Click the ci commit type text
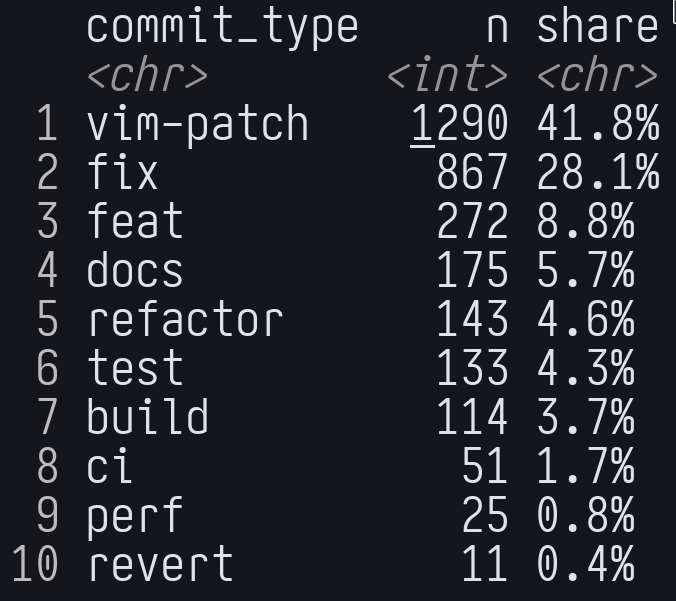The width and height of the screenshot is (676, 601). (x=110, y=466)
